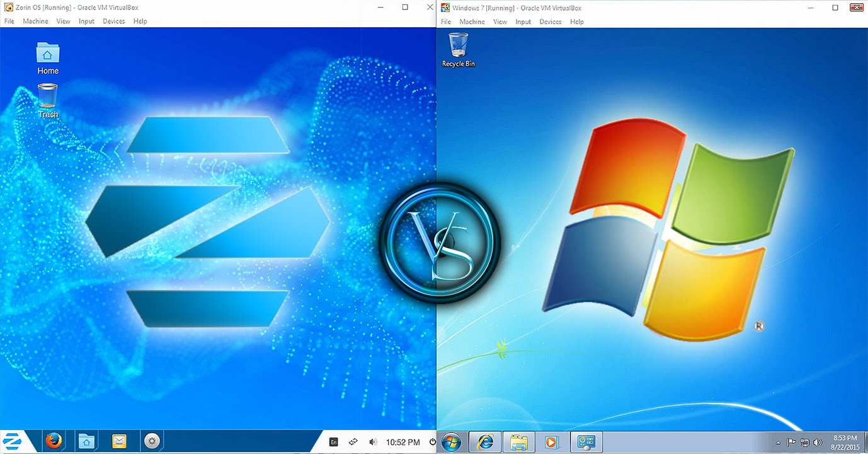Open the mail client in Zorin taskbar
868x454 pixels.
(119, 441)
